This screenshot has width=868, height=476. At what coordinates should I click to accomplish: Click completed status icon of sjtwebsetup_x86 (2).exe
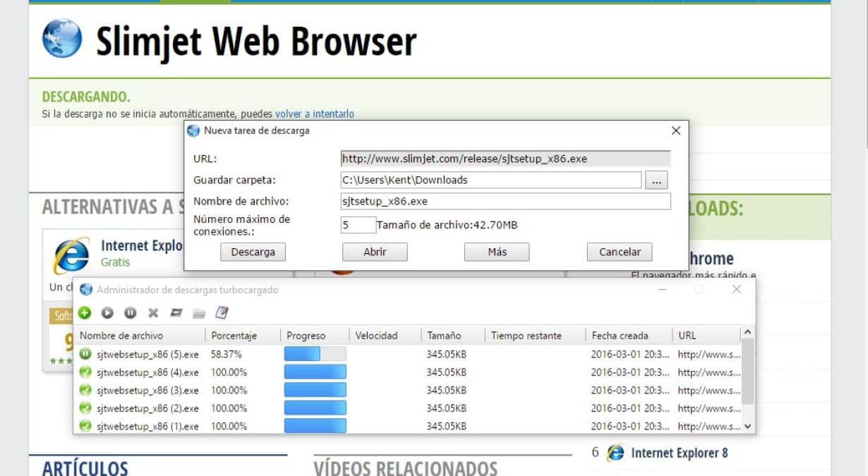85,408
